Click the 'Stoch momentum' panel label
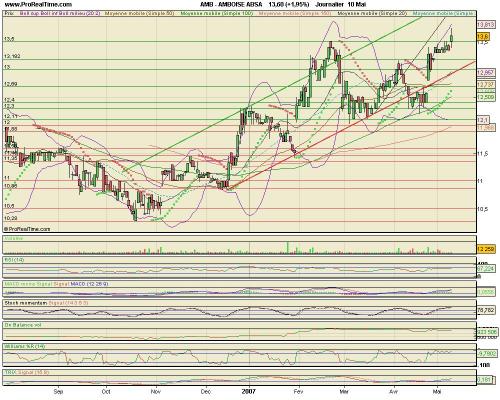The width and height of the screenshot is (500, 400). click(26, 303)
